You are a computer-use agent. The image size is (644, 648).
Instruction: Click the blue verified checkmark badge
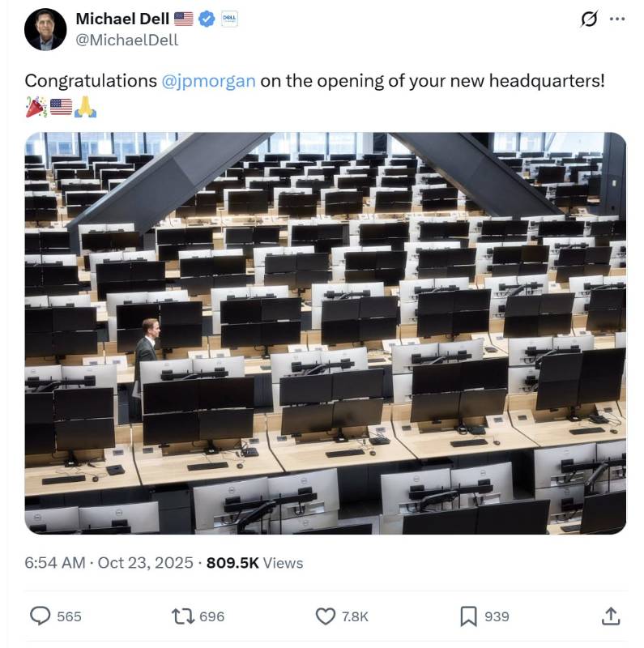(x=207, y=19)
